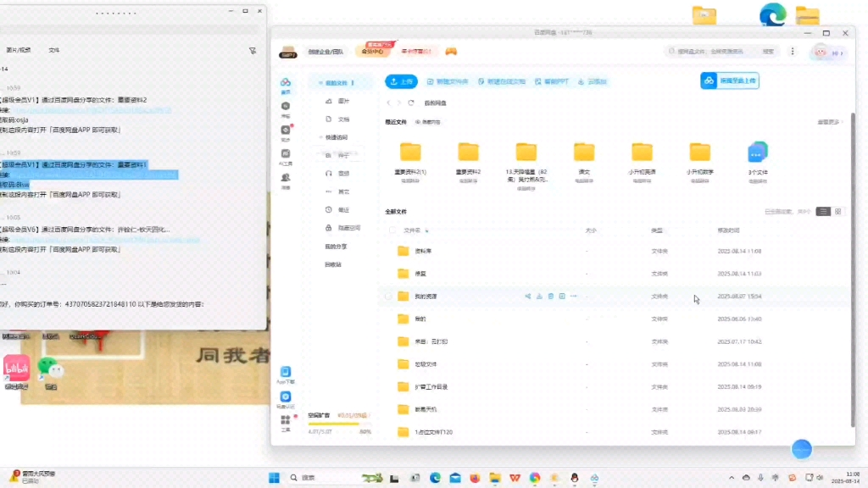
Task: Click the blue floating round button at the bottom right
Action: pos(802,449)
